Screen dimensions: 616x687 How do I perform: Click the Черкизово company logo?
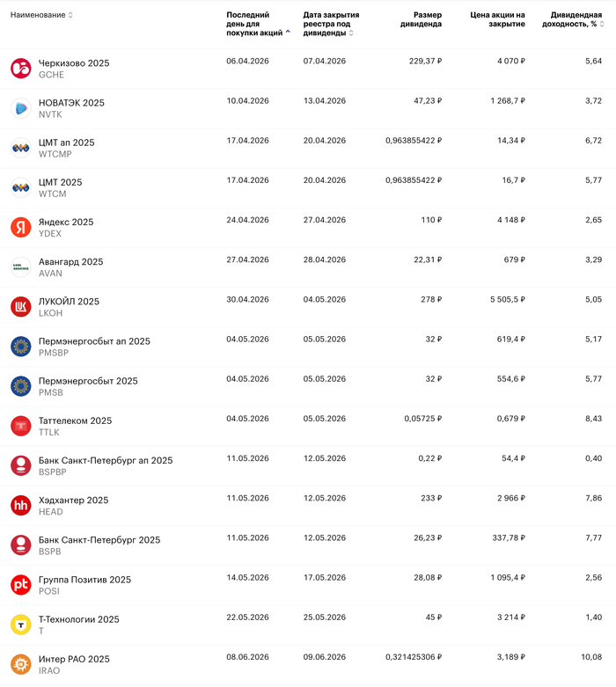coord(20,69)
